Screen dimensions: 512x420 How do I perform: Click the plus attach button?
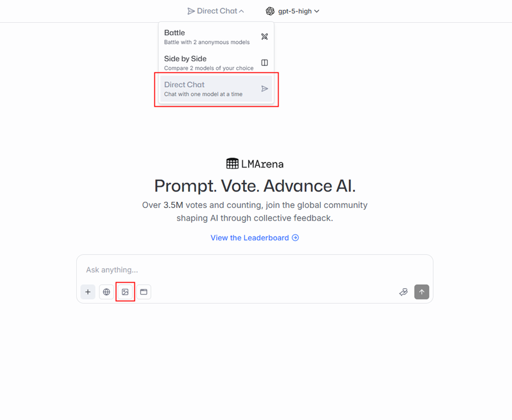(x=88, y=292)
